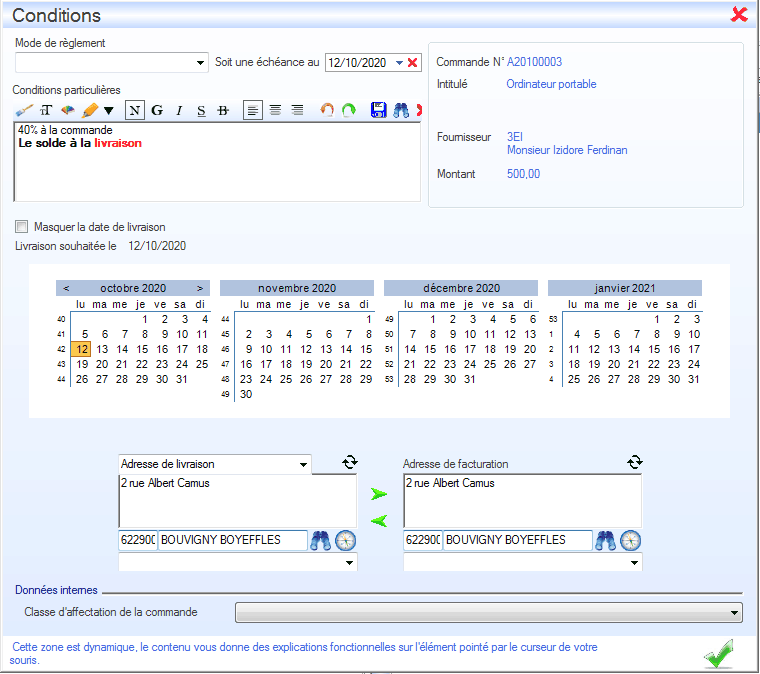Copy billing address to delivery arrow
The image size is (760, 674).
379,520
